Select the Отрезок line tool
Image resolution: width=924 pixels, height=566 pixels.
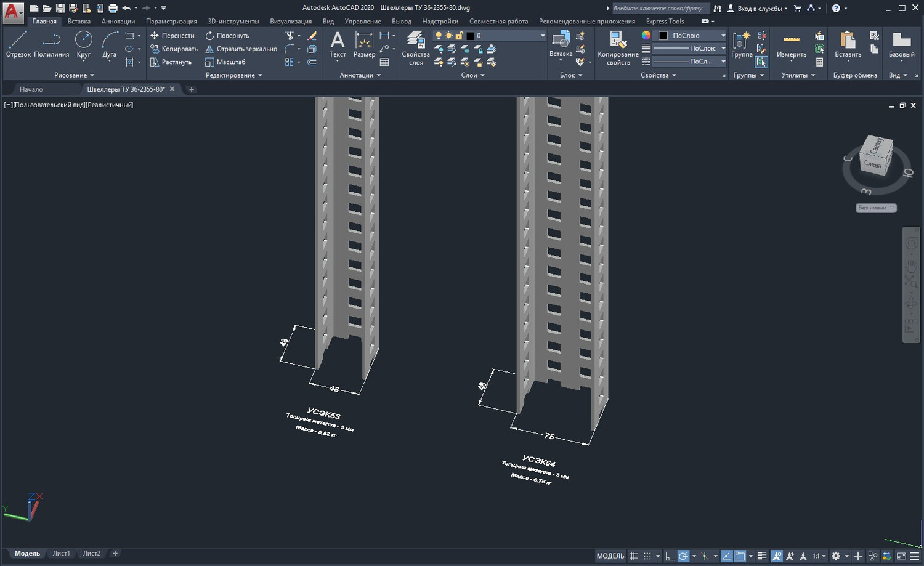point(18,45)
